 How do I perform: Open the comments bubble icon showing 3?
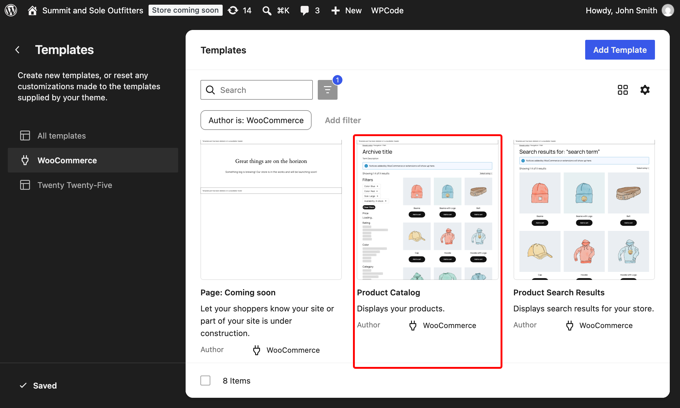(304, 10)
